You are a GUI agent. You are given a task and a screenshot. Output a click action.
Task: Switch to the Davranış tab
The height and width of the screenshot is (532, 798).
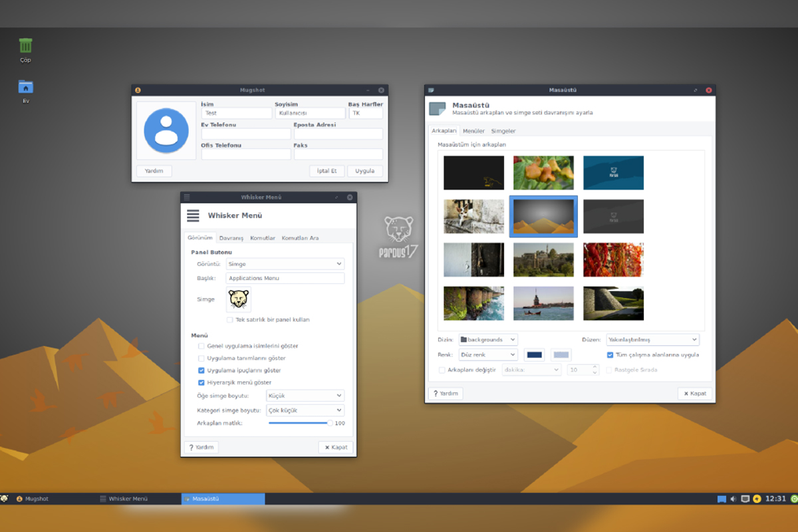click(x=231, y=238)
